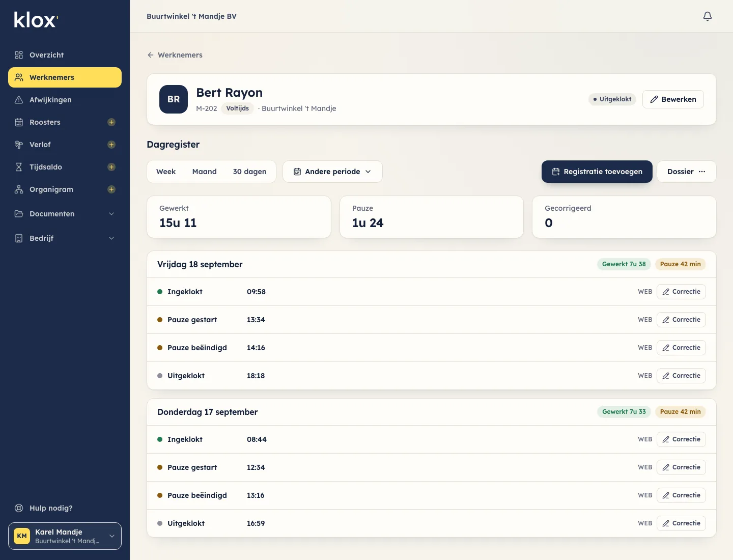Image resolution: width=733 pixels, height=560 pixels.
Task: Click the plus icon next to Verlof
Action: 111,145
